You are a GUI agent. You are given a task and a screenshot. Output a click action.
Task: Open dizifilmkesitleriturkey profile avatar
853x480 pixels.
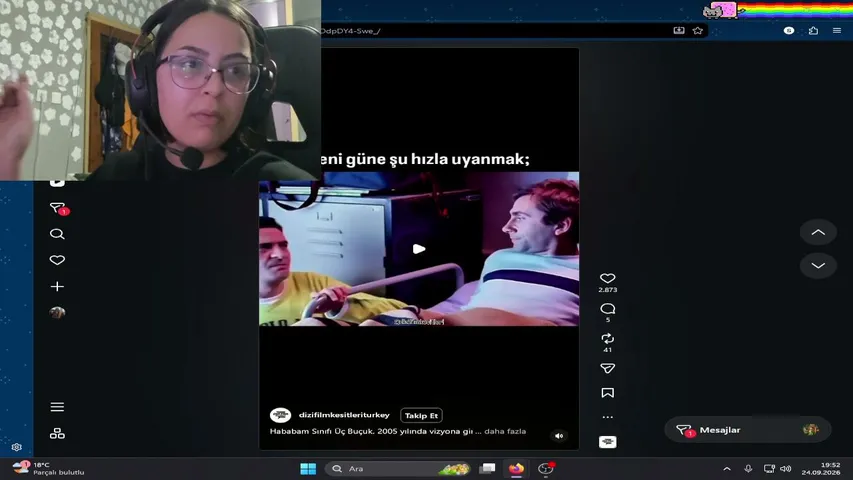click(x=281, y=415)
